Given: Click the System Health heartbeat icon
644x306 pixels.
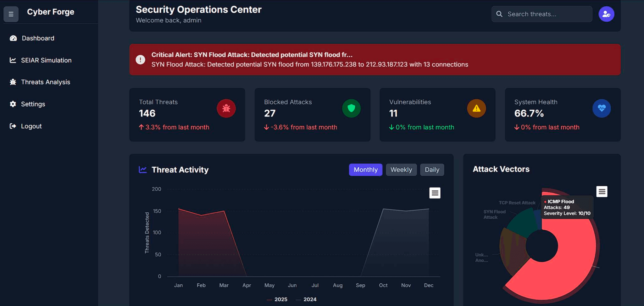Looking at the screenshot, I should point(602,108).
